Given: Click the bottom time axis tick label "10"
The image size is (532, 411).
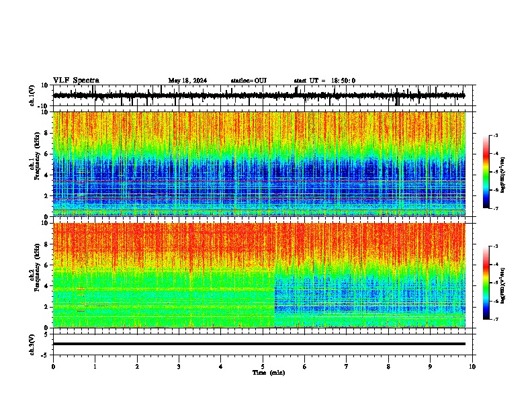Looking at the screenshot, I should click(x=472, y=367).
